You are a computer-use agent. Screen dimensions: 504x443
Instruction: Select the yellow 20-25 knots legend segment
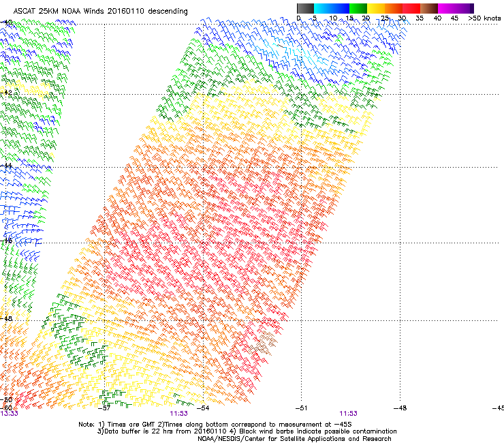(376, 8)
